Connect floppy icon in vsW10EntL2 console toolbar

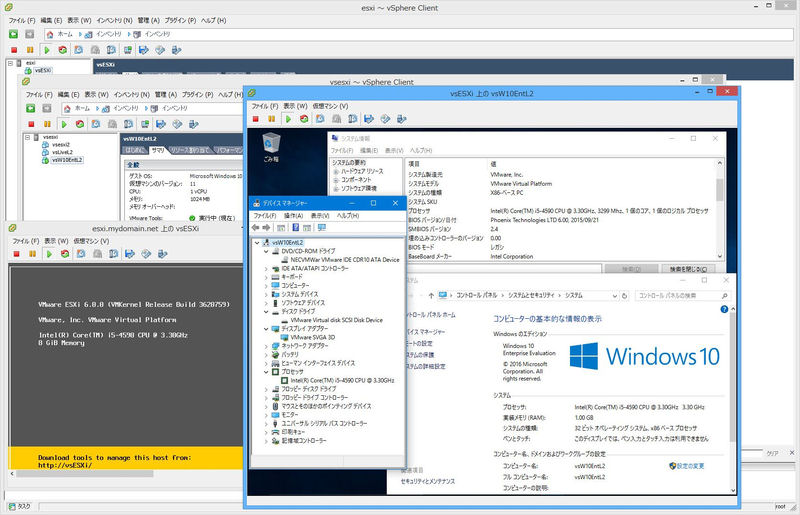pyautogui.click(x=369, y=119)
